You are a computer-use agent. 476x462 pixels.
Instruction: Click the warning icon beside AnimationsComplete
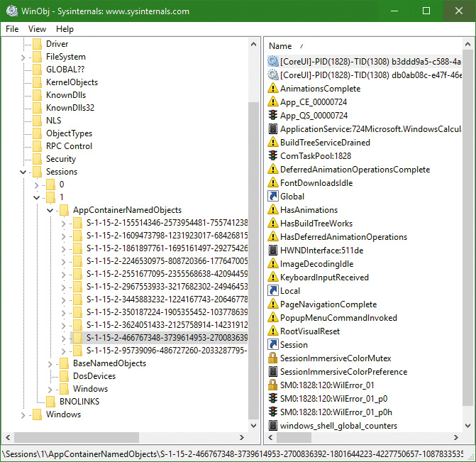coord(273,89)
